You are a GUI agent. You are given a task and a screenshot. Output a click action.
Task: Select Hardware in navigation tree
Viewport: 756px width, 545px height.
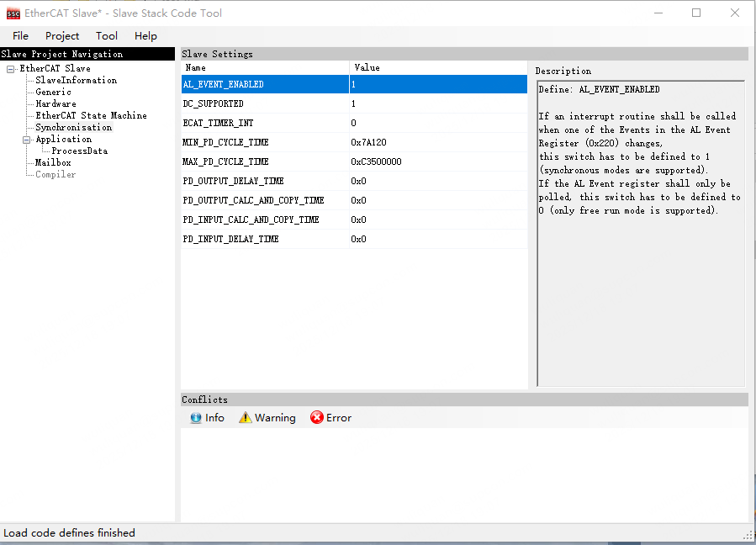click(56, 103)
